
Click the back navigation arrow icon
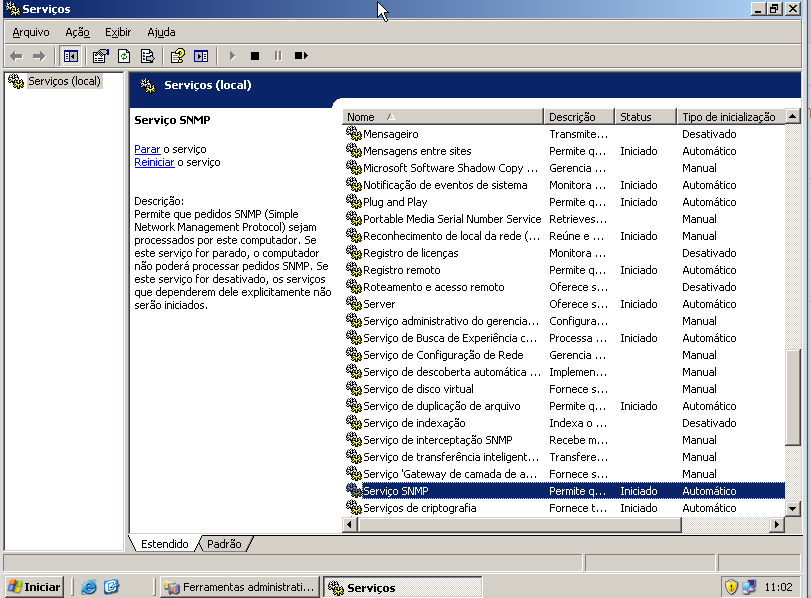tap(17, 56)
